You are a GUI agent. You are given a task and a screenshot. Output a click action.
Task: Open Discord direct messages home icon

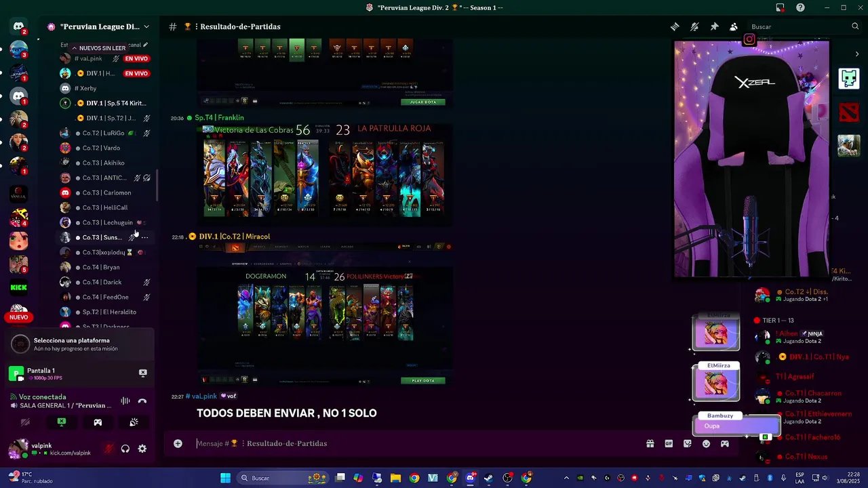pos(19,26)
